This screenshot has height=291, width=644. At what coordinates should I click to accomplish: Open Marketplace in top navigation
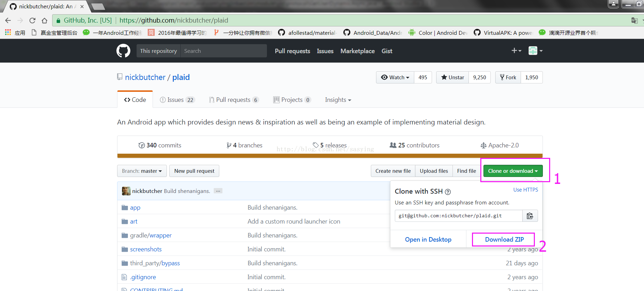(x=357, y=51)
